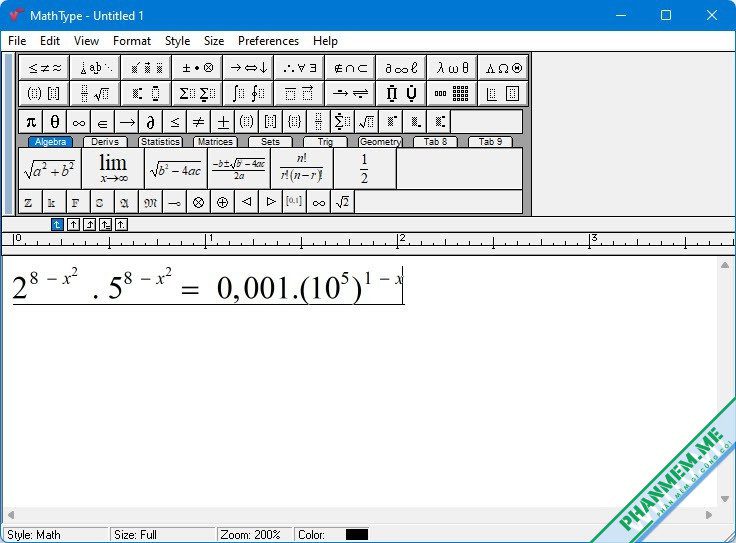736x543 pixels.
Task: Select center-justified tab stop
Action: (73, 225)
